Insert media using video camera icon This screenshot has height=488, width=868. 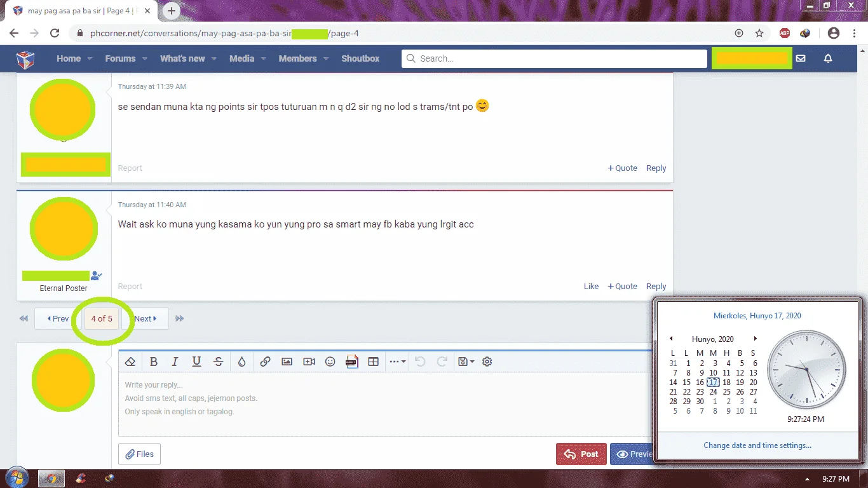tap(309, 362)
